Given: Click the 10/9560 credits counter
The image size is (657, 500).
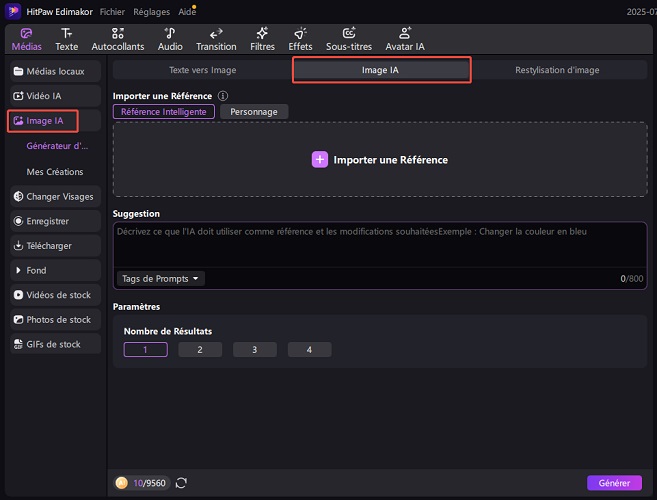Looking at the screenshot, I should [x=149, y=483].
